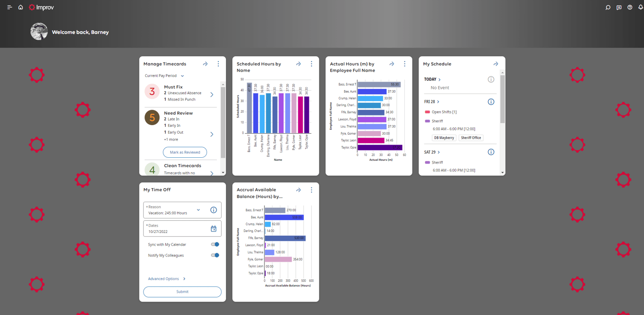Open the navigation hamburger menu
Image resolution: width=644 pixels, height=315 pixels.
[9, 7]
